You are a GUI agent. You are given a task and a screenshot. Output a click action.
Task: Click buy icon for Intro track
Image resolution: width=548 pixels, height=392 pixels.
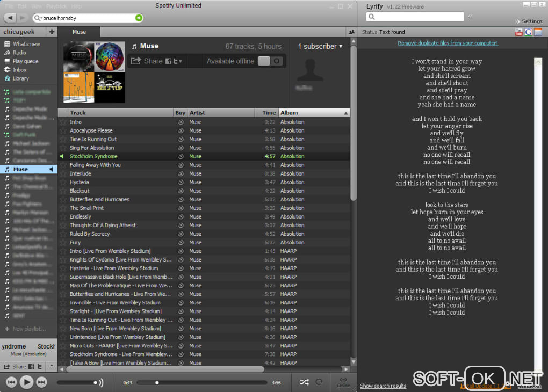[x=181, y=122]
